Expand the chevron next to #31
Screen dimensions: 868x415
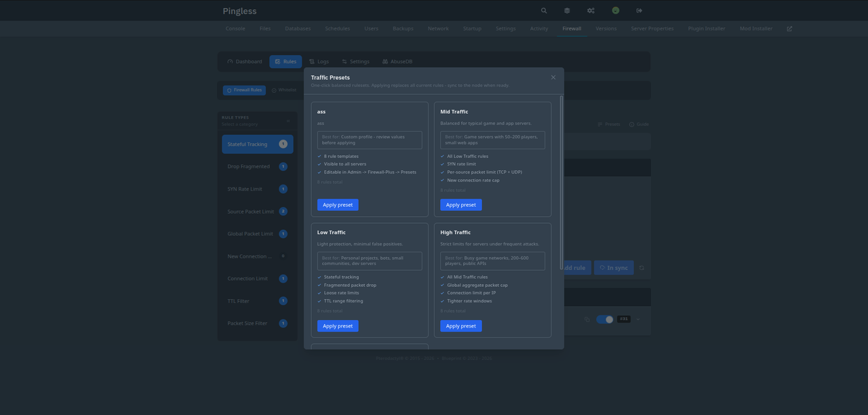point(638,319)
